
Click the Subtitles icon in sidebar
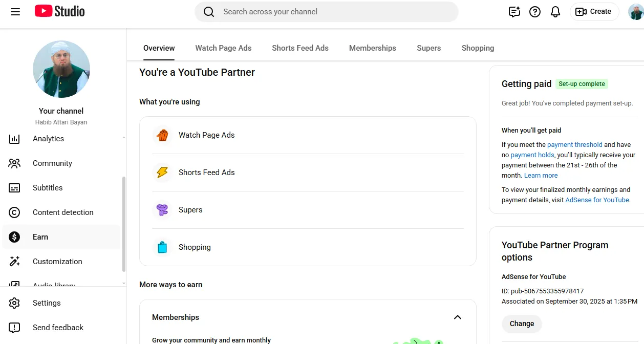click(14, 188)
